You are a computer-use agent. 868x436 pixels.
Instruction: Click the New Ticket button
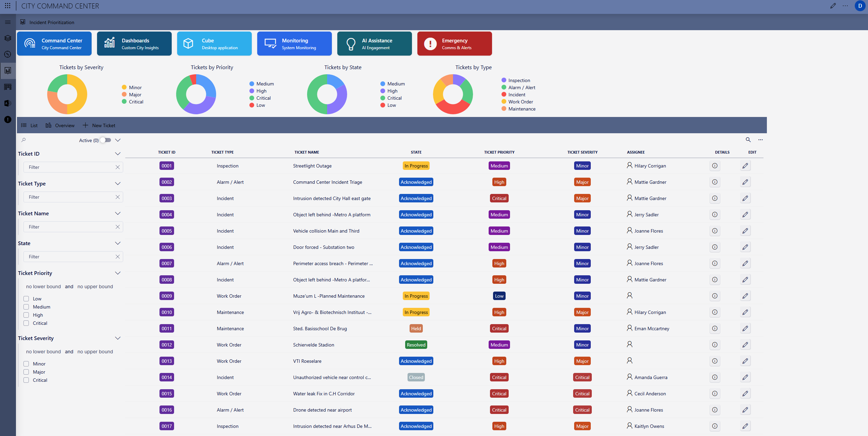tap(99, 125)
